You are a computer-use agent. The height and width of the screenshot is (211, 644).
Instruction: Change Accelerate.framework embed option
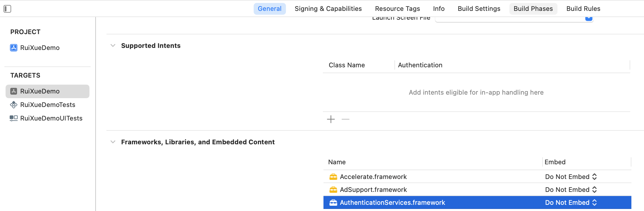tap(571, 177)
